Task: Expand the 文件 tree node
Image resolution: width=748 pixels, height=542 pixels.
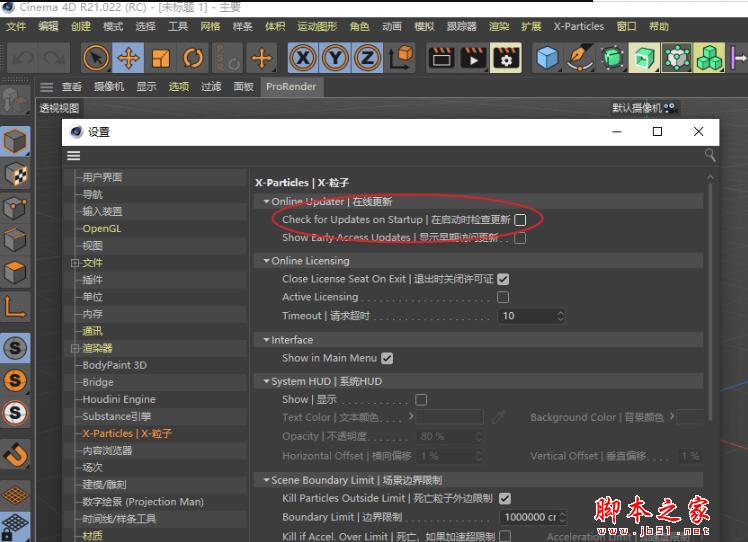Action: click(74, 263)
